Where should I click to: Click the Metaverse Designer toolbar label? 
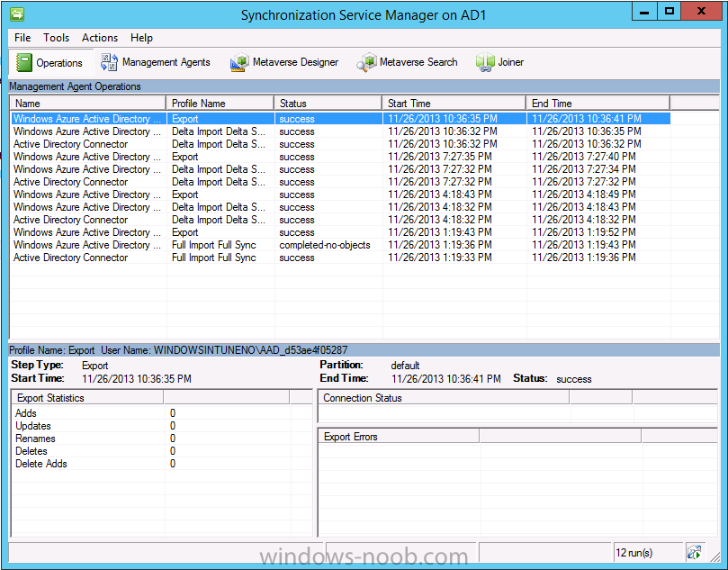[x=296, y=62]
